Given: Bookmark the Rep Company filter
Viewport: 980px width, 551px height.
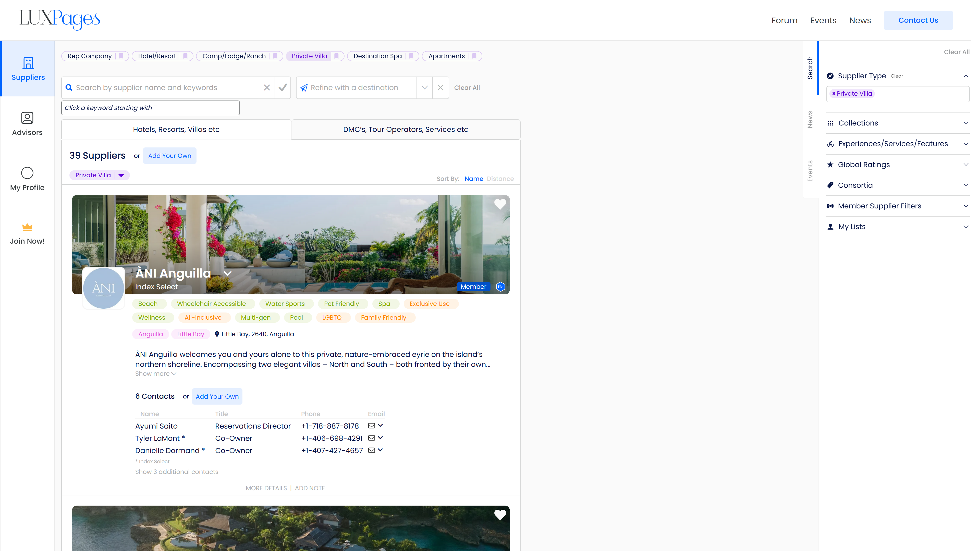Looking at the screenshot, I should (x=121, y=56).
